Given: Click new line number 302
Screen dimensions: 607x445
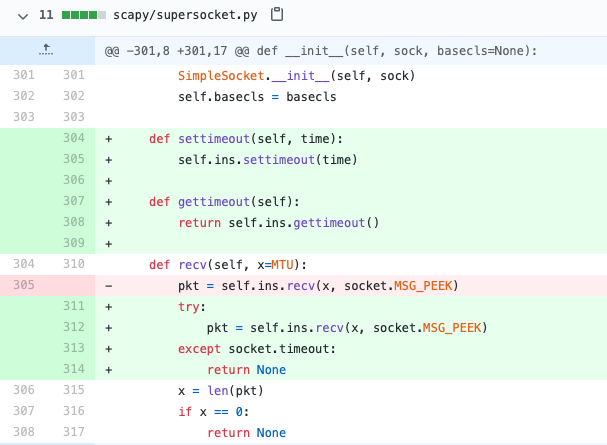Looking at the screenshot, I should click(x=74, y=96).
